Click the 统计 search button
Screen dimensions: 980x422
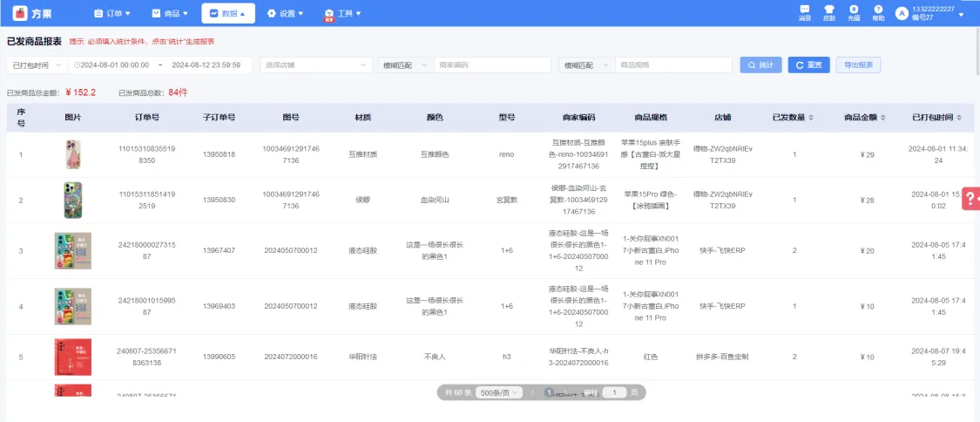760,65
